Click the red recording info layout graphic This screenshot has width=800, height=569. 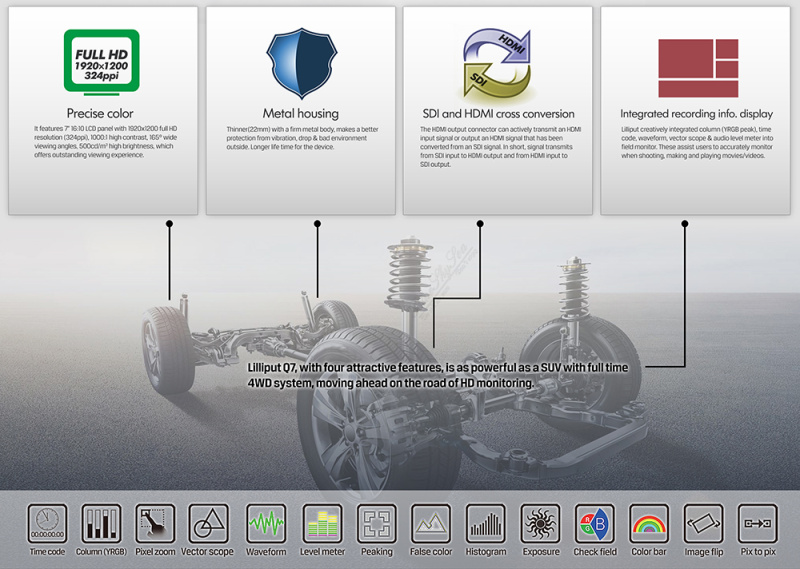click(x=697, y=68)
